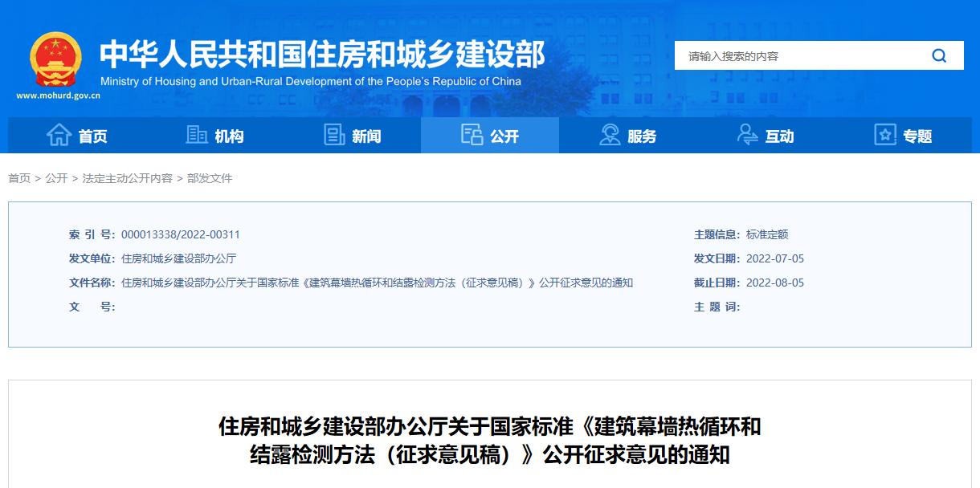Open the 互动 navigation tab

[x=766, y=135]
